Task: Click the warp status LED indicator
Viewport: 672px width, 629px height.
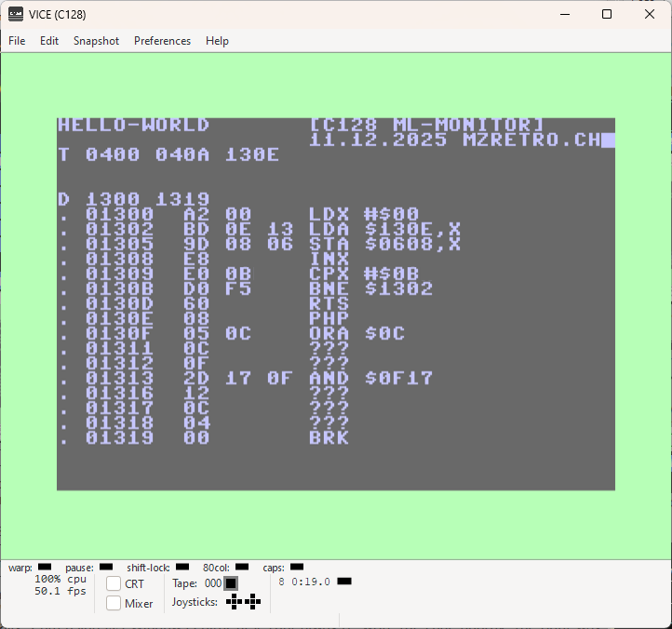Action: (45, 567)
